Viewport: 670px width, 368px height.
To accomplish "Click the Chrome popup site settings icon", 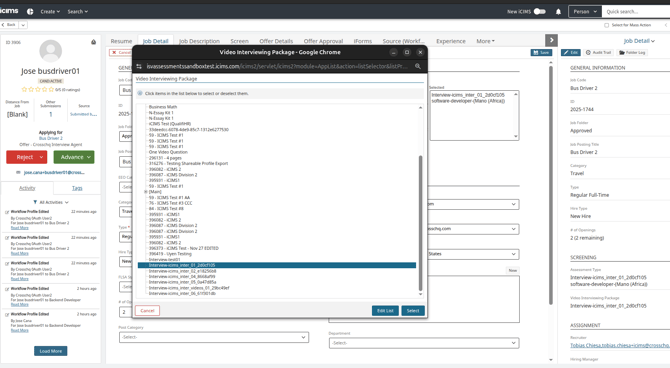I will click(139, 66).
